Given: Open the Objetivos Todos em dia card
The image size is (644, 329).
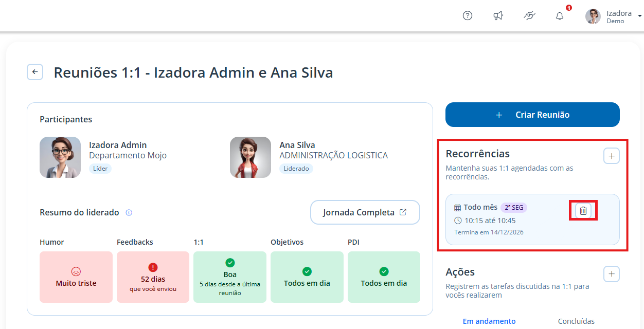Looking at the screenshot, I should 307,277.
